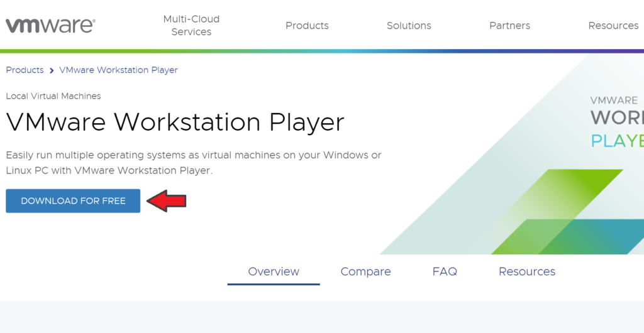Click the VMware logo
644x333 pixels.
[x=50, y=25]
